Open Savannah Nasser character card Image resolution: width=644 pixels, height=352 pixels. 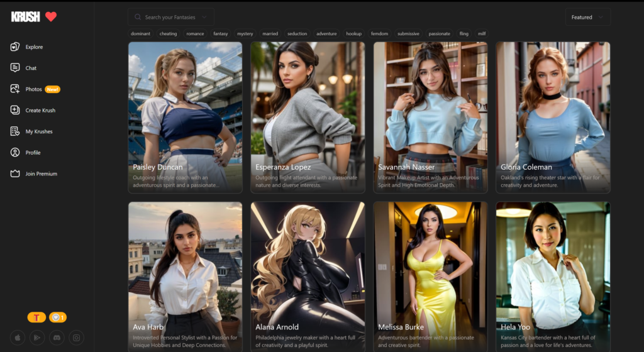click(430, 118)
